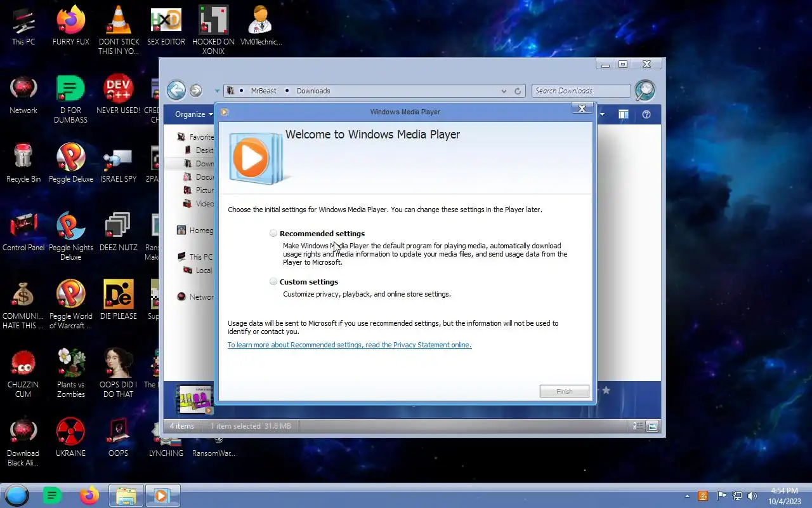Open the Privacy Statement online link
The image size is (812, 508).
point(350,345)
